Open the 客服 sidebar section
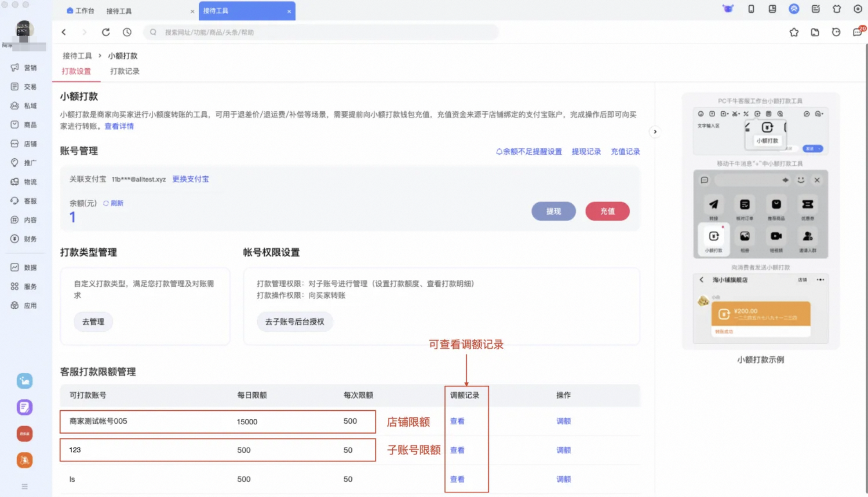 coord(24,201)
